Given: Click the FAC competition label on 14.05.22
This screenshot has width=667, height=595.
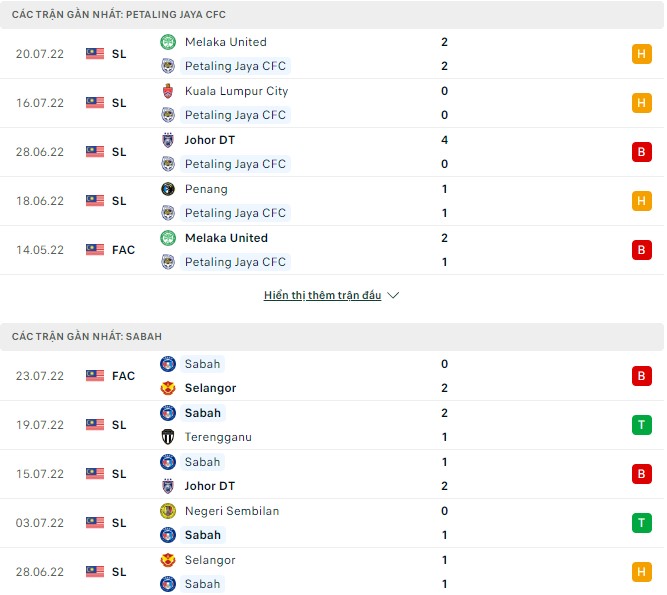Looking at the screenshot, I should (x=123, y=250).
